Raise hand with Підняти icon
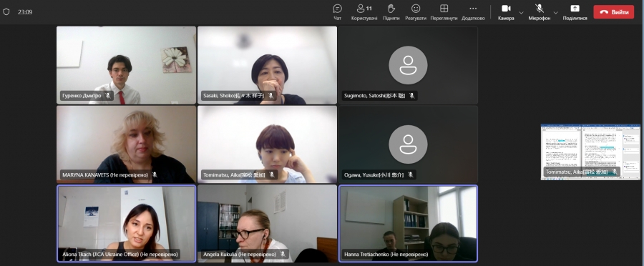 pos(391,12)
